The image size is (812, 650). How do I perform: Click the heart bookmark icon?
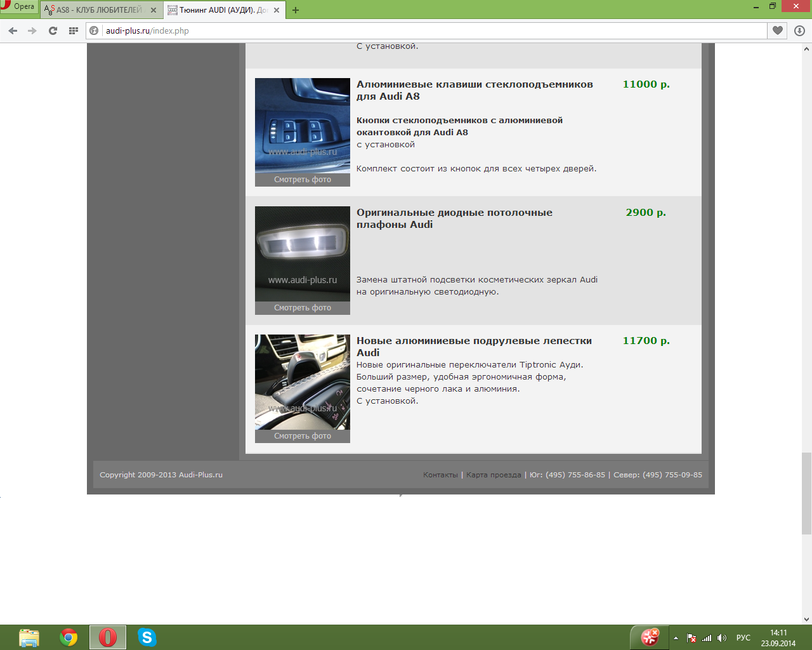(x=778, y=30)
